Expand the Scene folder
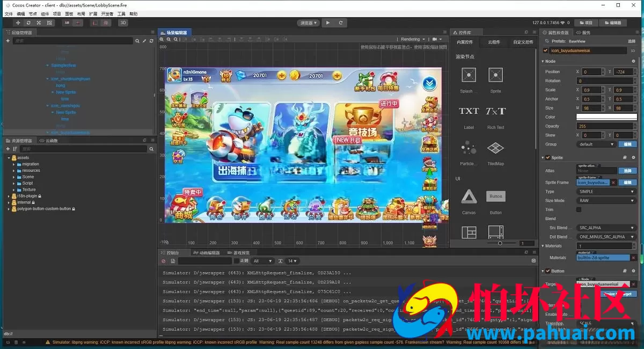 [13, 177]
